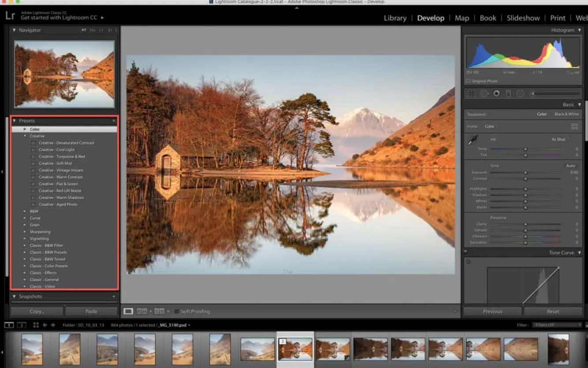Expand the B&W presets group
Image resolution: width=588 pixels, height=368 pixels.
tap(25, 211)
